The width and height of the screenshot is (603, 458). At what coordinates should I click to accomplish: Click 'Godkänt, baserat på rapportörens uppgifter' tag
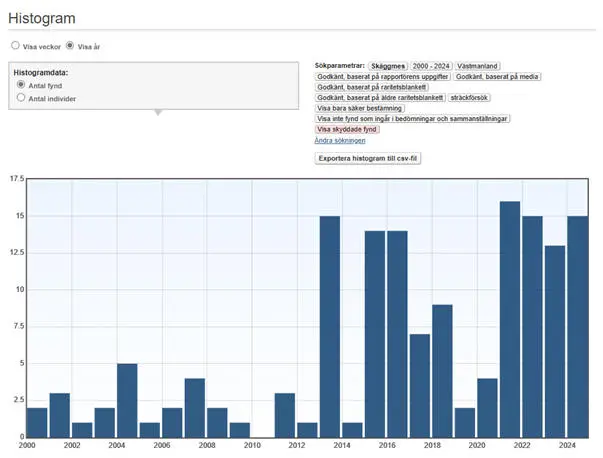(x=383, y=77)
